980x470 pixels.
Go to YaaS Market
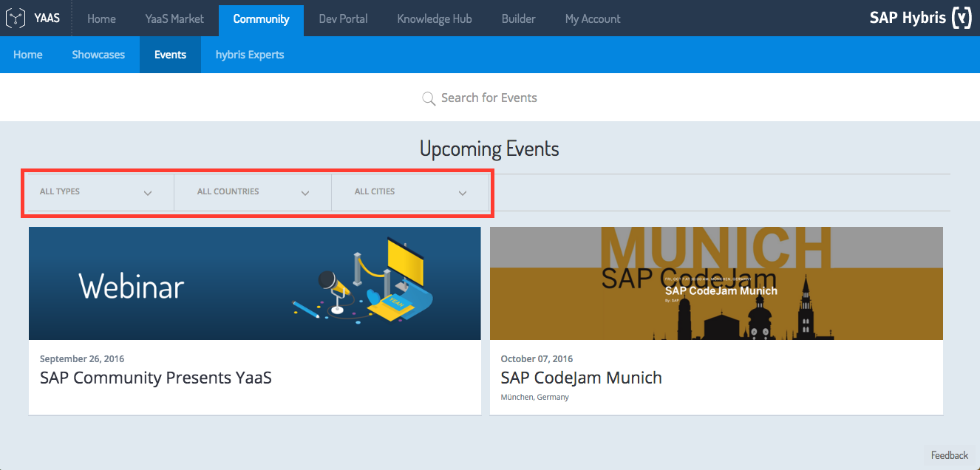tap(174, 18)
